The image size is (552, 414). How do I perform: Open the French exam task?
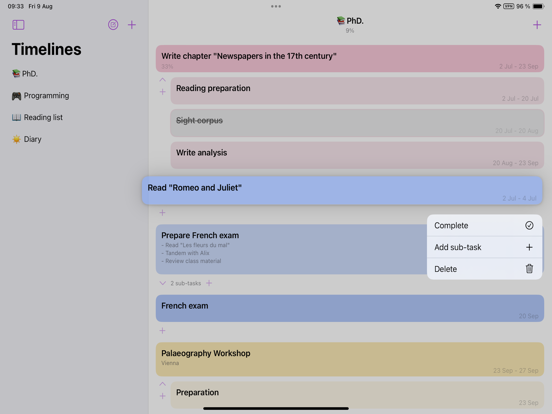pyautogui.click(x=350, y=308)
